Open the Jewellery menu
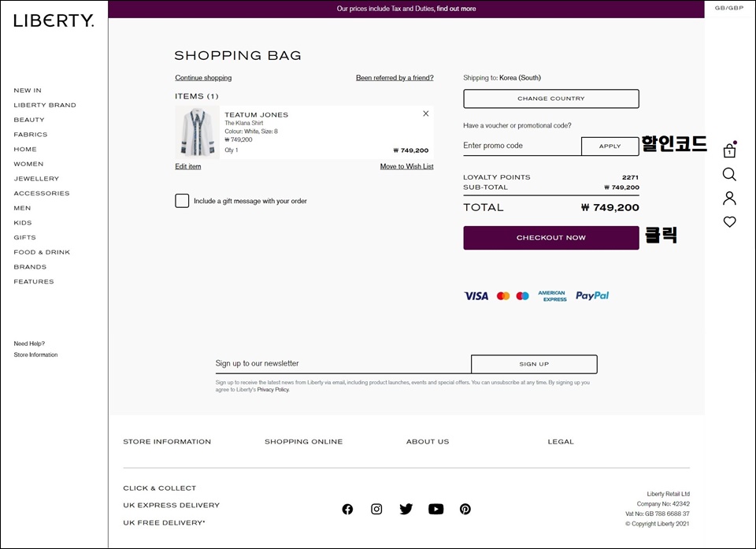 click(36, 179)
